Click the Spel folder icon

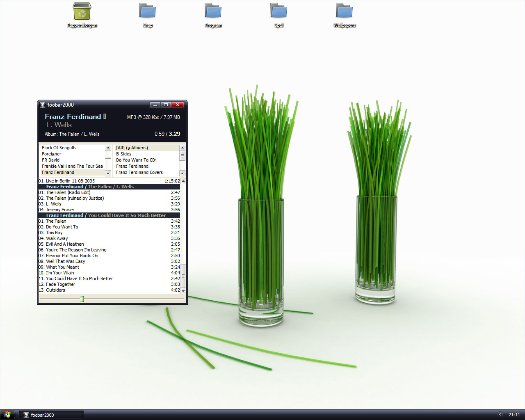[x=279, y=11]
